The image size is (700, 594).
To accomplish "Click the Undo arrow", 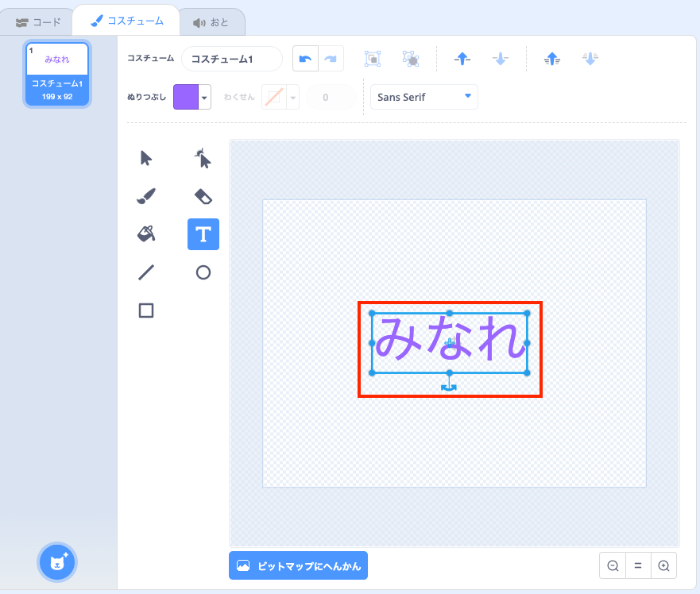I will click(305, 59).
